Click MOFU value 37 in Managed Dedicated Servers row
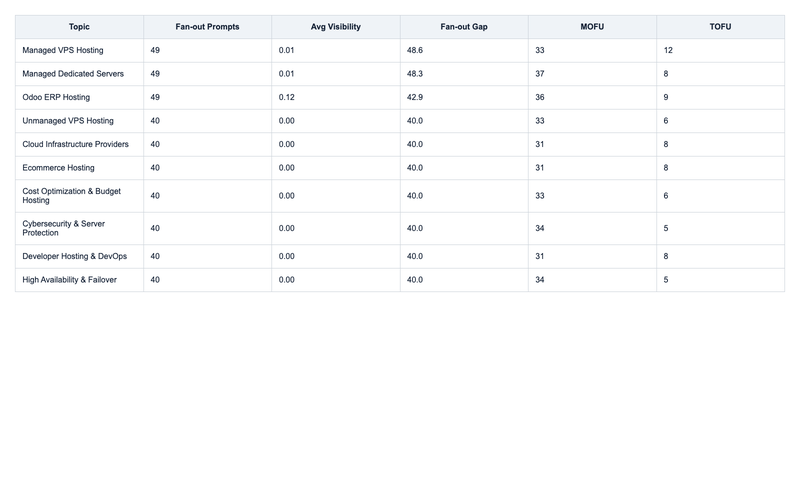The width and height of the screenshot is (800, 500). [x=540, y=73]
